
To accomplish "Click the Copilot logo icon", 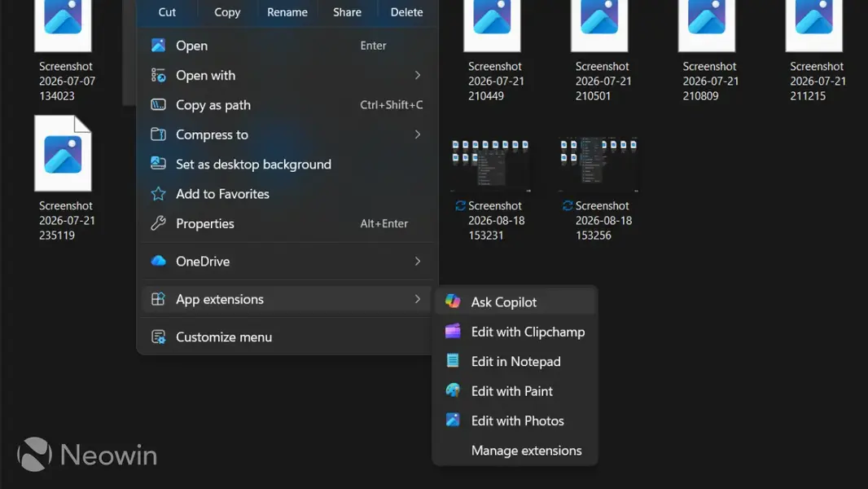I will pos(453,302).
